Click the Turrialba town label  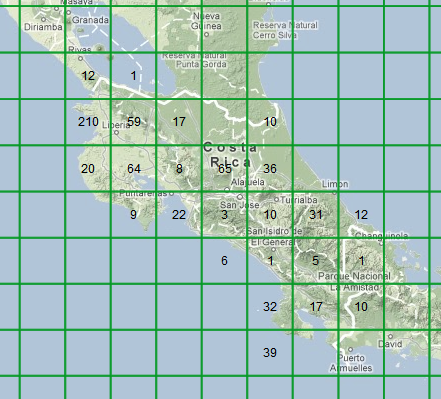(299, 200)
